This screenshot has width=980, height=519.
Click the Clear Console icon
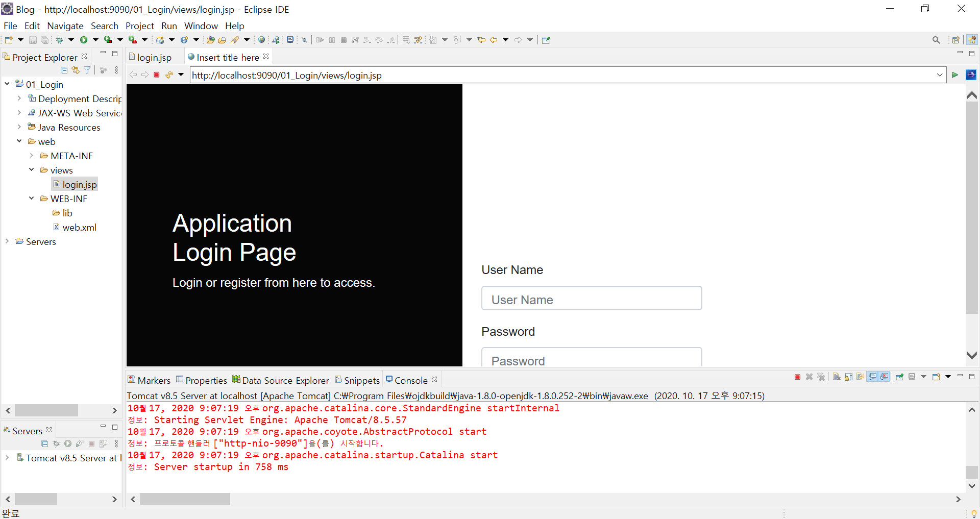(x=837, y=377)
